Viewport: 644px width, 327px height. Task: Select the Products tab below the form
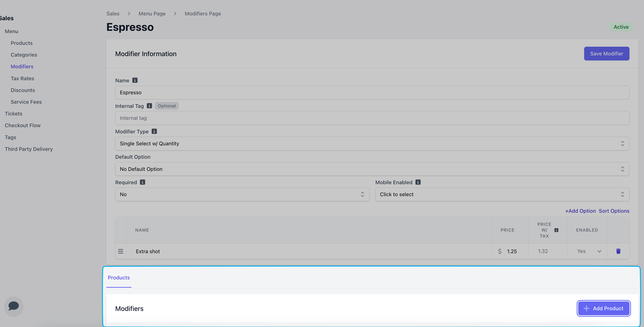pyautogui.click(x=119, y=278)
